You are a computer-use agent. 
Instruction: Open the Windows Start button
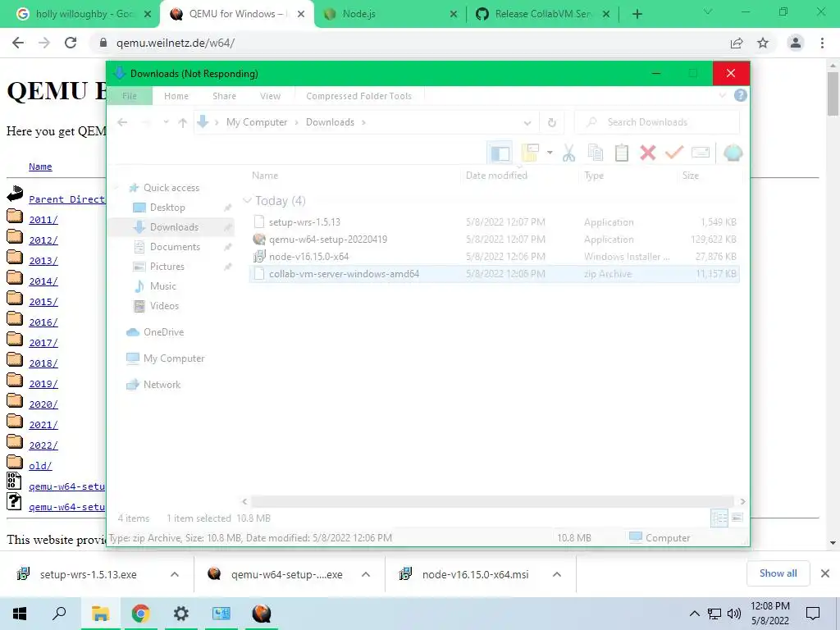[20, 614]
